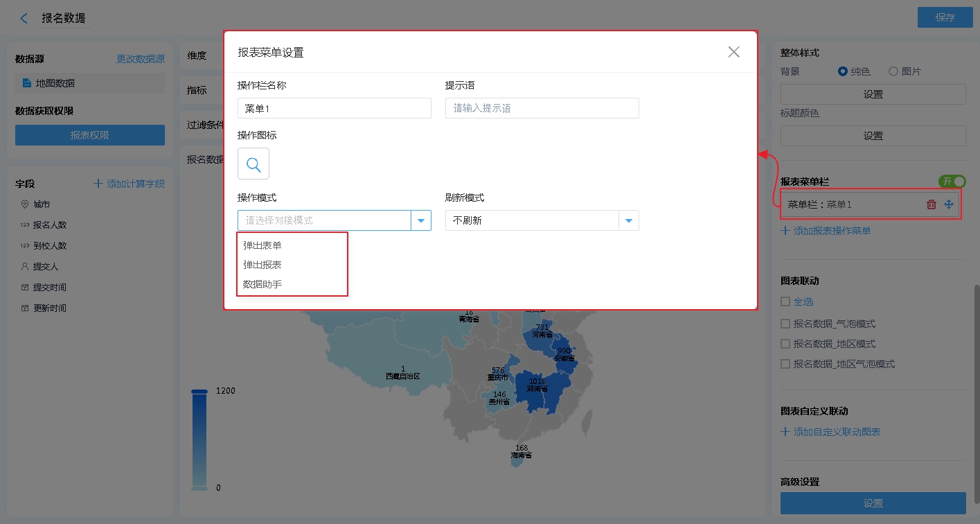Expand the 操作模式 dropdown arrow
980x524 pixels.
pyautogui.click(x=421, y=220)
